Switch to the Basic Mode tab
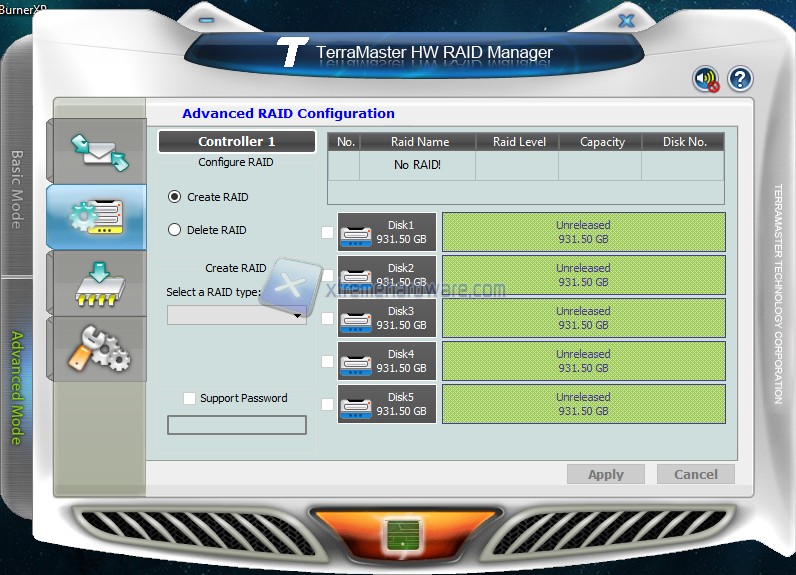 [16, 190]
